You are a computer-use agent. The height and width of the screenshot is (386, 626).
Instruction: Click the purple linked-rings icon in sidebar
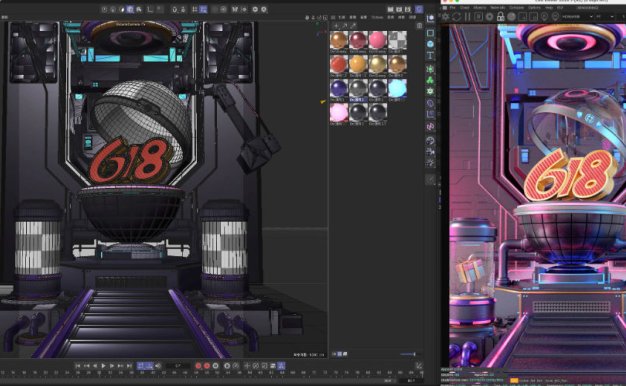click(x=430, y=127)
